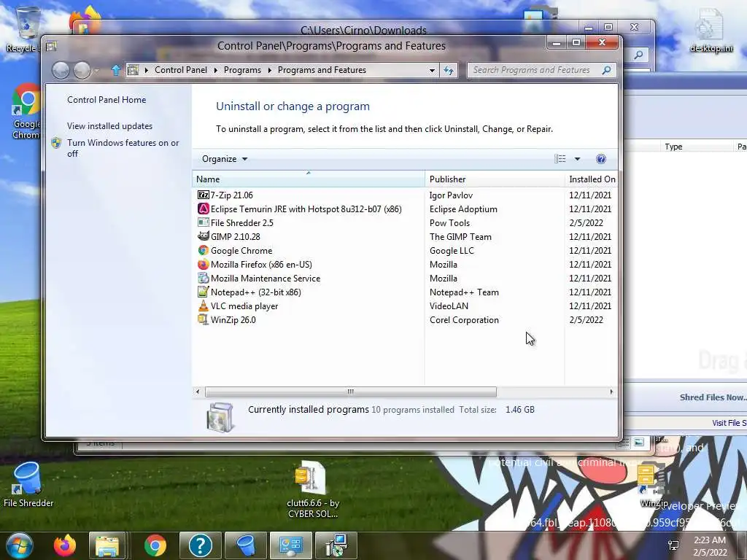Click the Google Chrome desktop shortcut
The height and width of the screenshot is (560, 747).
click(x=26, y=111)
